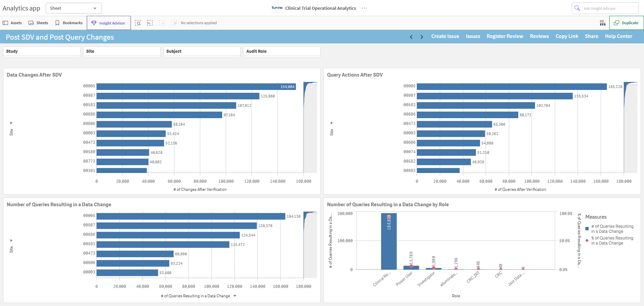Go to the previous sheet

[x=411, y=37]
